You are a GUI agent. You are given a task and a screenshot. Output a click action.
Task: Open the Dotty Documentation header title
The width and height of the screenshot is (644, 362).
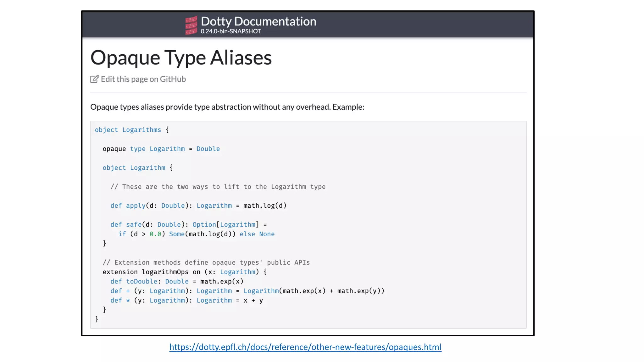[258, 21]
